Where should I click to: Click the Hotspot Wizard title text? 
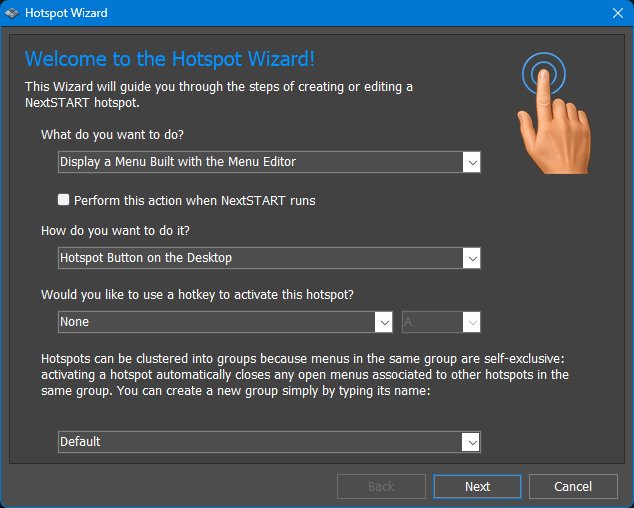(x=66, y=13)
